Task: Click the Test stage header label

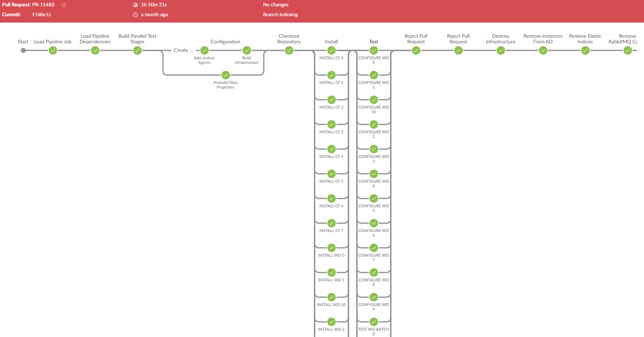Action: (x=373, y=42)
